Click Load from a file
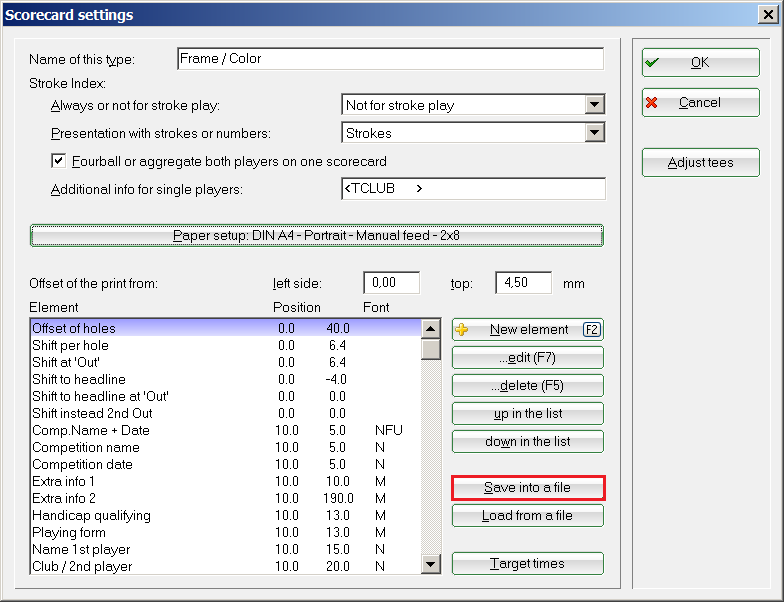784x602 pixels. (x=527, y=516)
